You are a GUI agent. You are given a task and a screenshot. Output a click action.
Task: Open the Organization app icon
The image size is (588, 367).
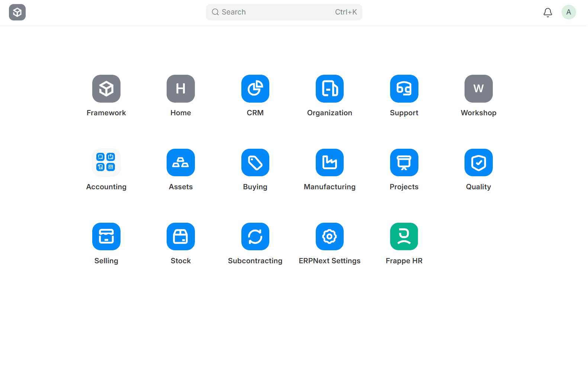point(330,88)
